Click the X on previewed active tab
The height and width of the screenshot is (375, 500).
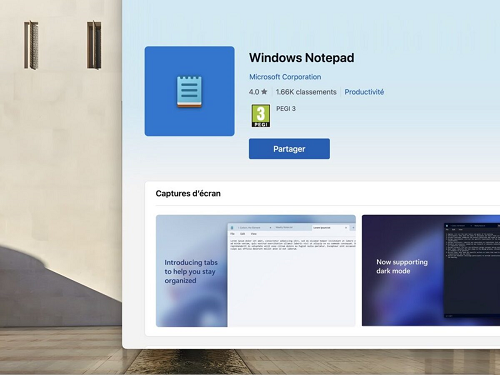point(346,228)
